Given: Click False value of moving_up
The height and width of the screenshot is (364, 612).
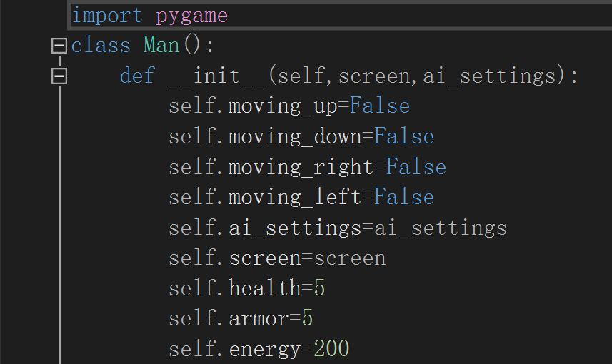Looking at the screenshot, I should (x=380, y=106).
